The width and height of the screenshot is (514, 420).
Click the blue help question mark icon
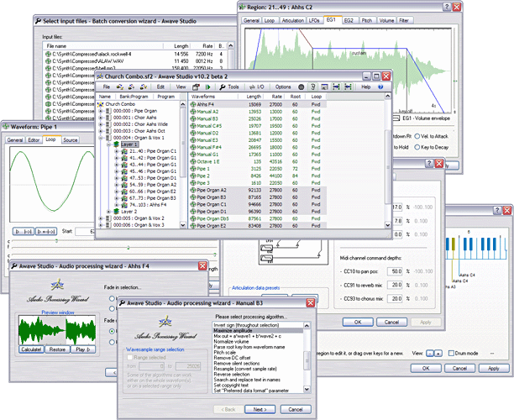point(380,87)
